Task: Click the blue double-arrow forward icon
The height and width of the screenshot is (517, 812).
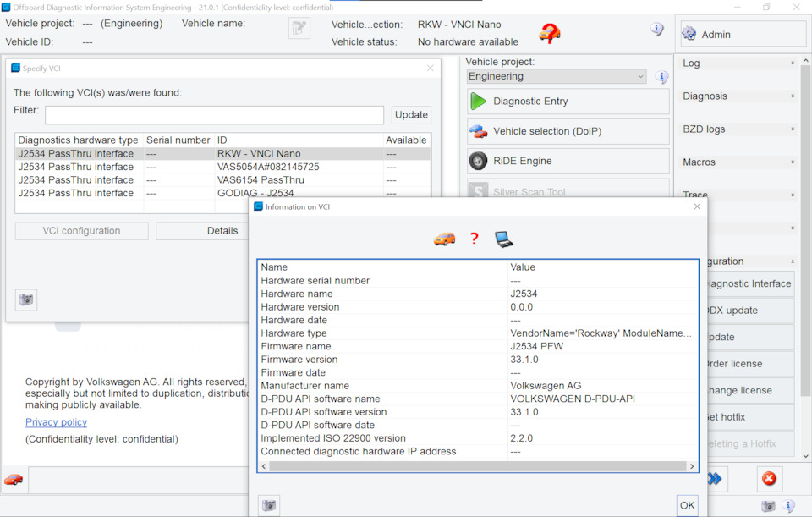Action: (x=715, y=479)
